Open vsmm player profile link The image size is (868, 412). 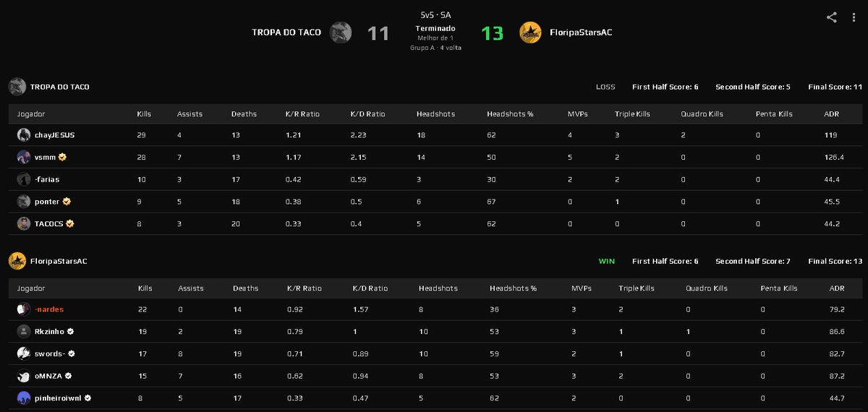pyautogui.click(x=45, y=157)
